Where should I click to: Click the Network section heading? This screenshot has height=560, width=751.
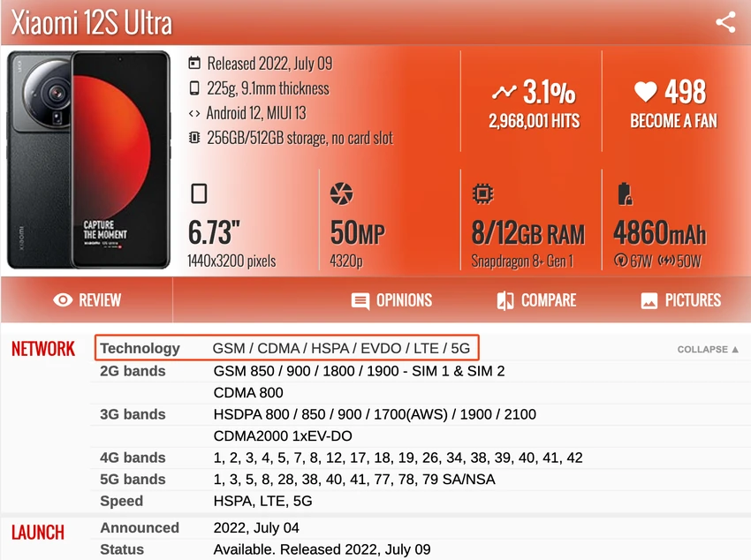click(x=43, y=349)
